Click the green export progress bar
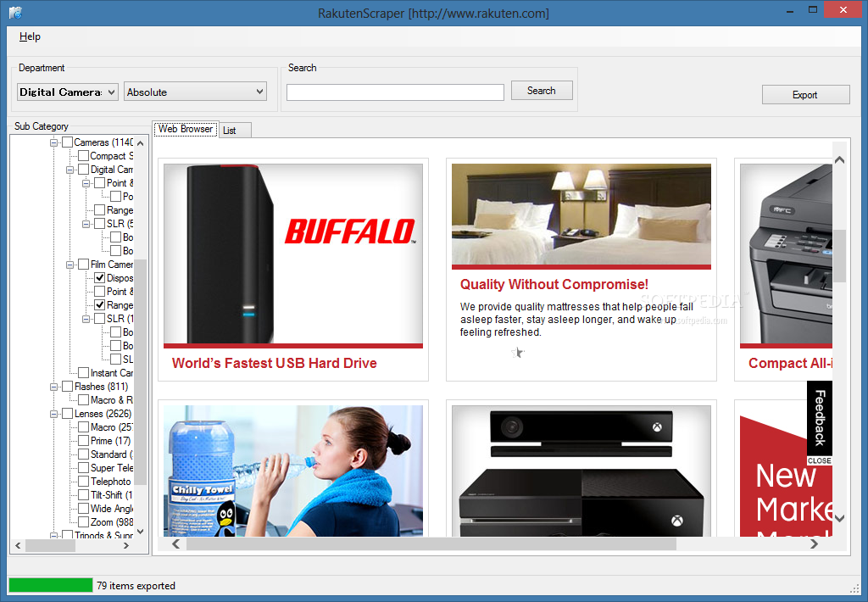Viewport: 868px width, 602px height. click(x=51, y=585)
